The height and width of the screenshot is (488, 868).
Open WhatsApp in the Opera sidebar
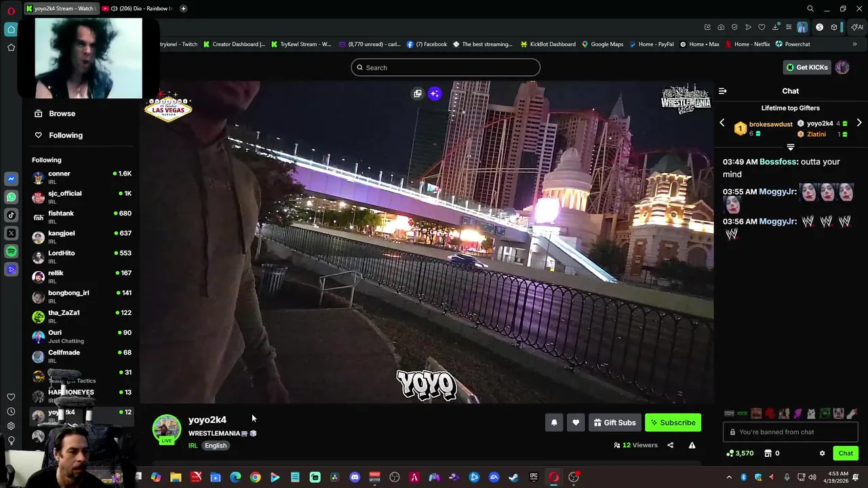pyautogui.click(x=11, y=197)
